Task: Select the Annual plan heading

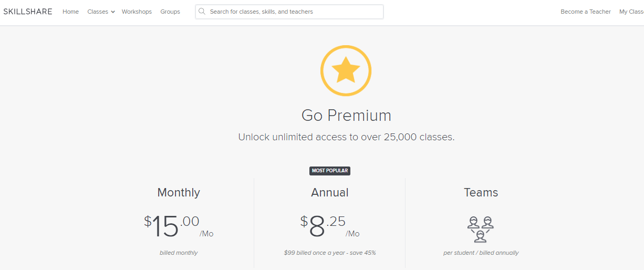Action: [x=329, y=193]
